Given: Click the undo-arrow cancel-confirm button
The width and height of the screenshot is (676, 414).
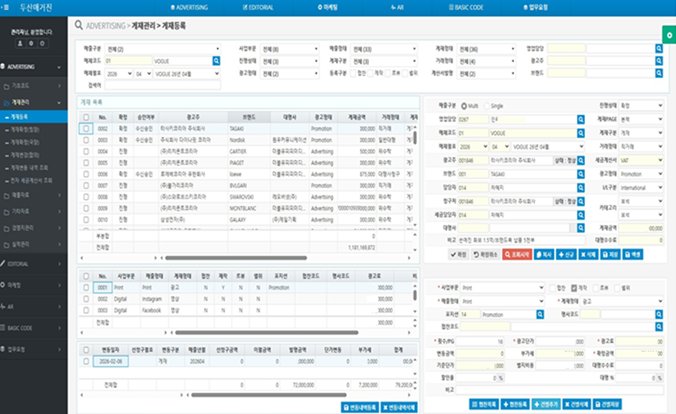Looking at the screenshot, I should point(485,254).
